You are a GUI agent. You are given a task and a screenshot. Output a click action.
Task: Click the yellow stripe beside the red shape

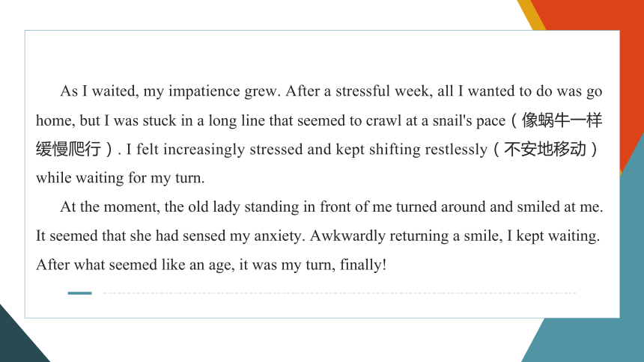[x=531, y=14]
